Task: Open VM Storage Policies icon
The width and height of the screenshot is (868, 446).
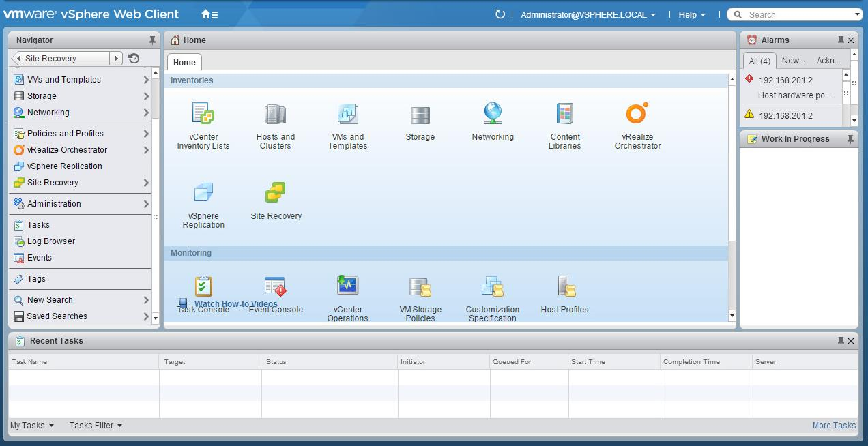Action: pos(420,287)
